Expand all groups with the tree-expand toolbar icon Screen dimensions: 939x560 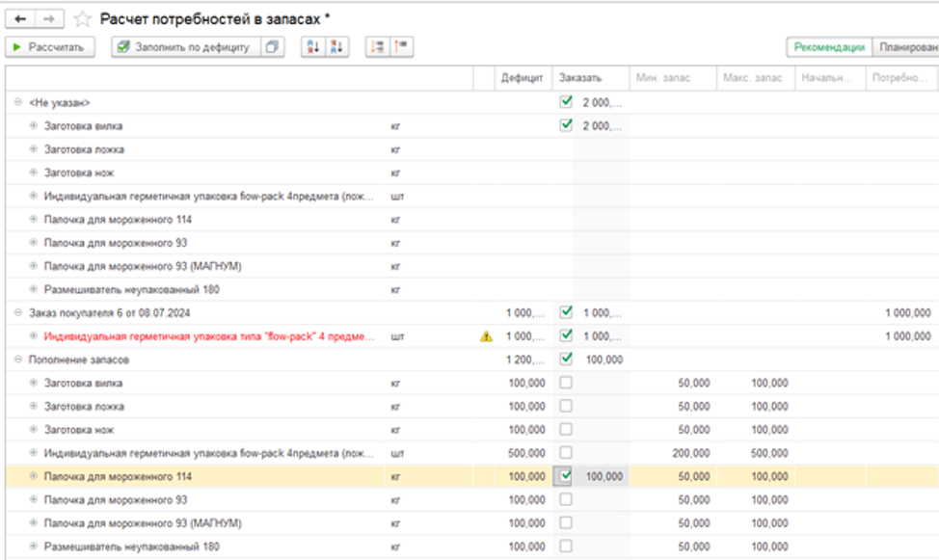pyautogui.click(x=378, y=46)
